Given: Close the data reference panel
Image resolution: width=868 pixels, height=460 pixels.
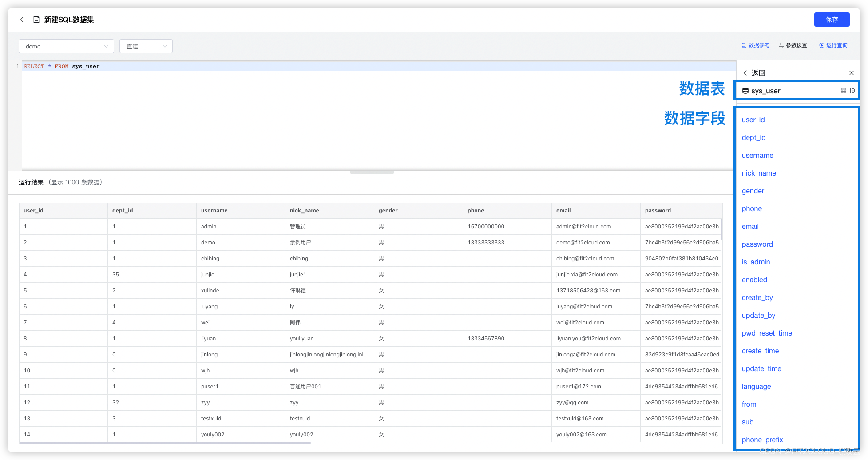Looking at the screenshot, I should click(x=852, y=73).
